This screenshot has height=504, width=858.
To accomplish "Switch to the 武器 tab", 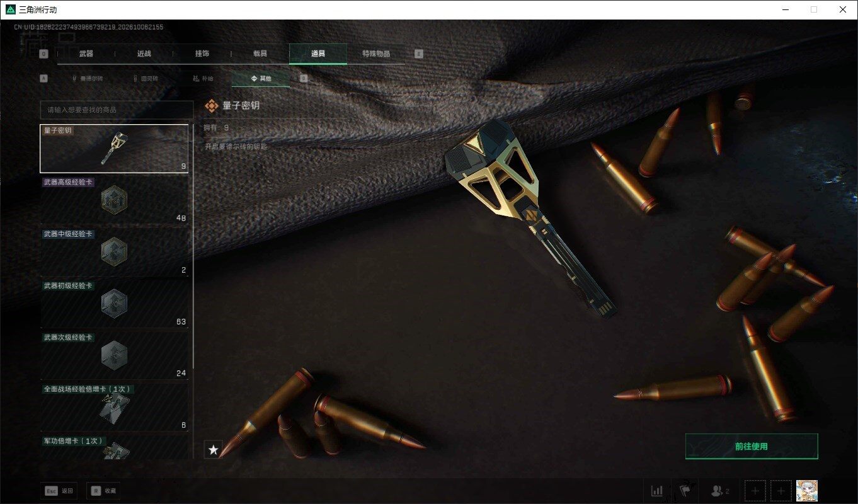I will point(86,54).
